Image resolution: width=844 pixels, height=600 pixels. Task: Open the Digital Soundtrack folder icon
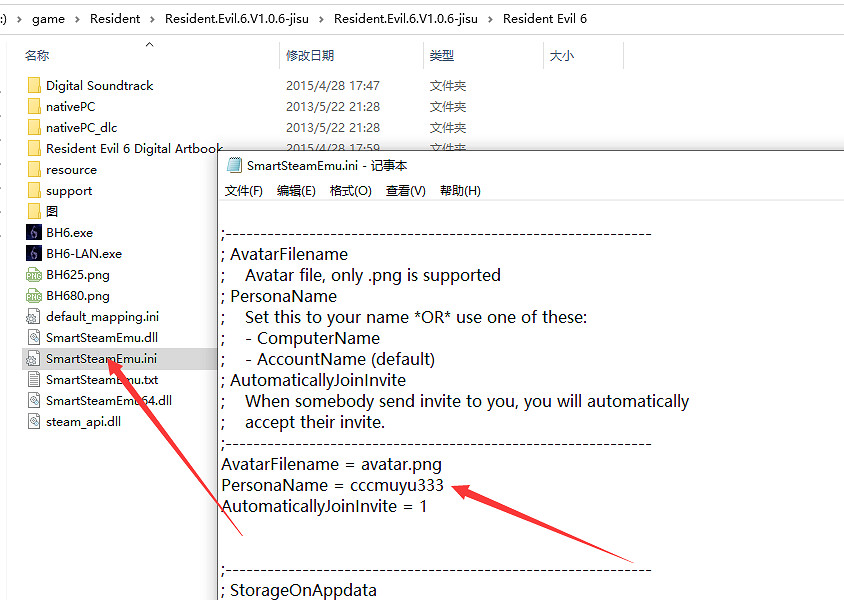[34, 86]
